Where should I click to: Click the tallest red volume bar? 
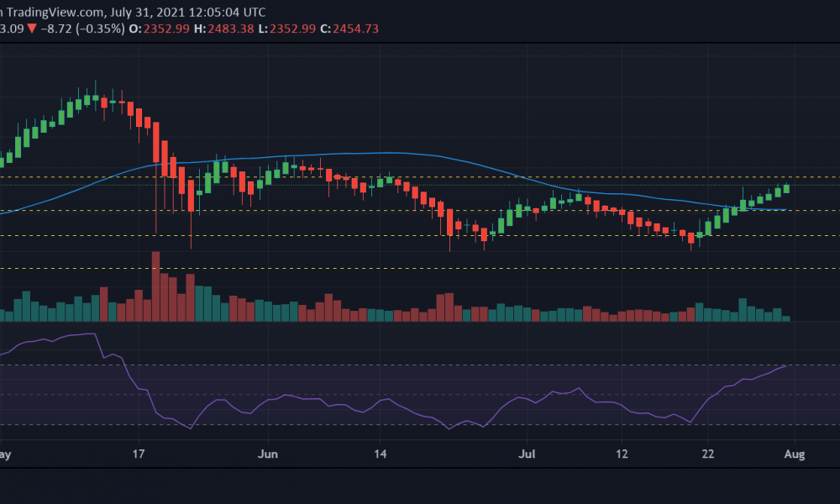coord(156,286)
